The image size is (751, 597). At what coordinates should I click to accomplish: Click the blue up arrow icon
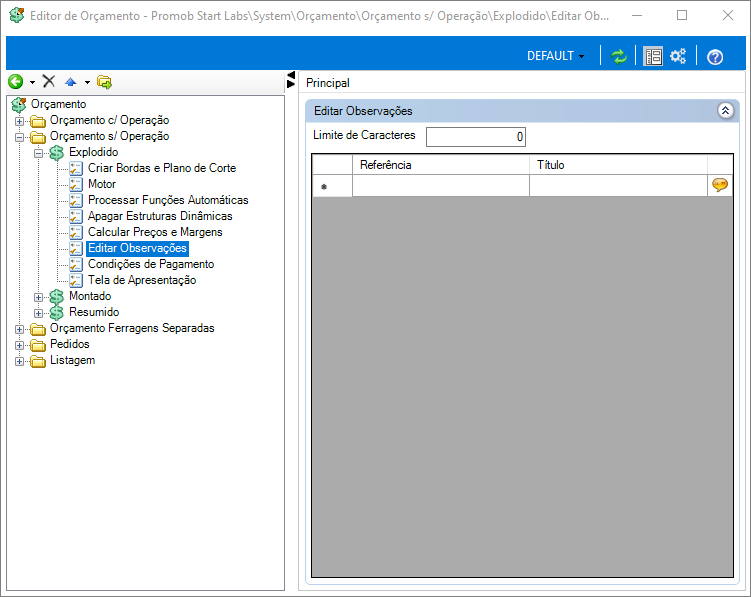coord(71,82)
